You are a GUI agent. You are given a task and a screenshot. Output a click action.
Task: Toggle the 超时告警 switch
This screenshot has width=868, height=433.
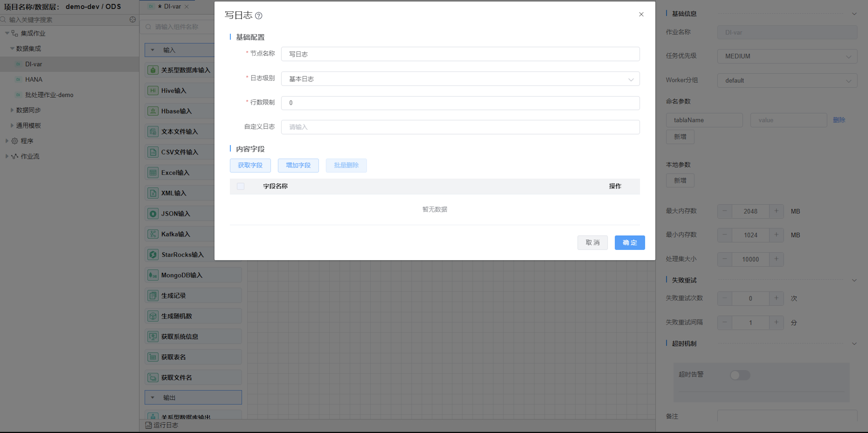tap(740, 375)
